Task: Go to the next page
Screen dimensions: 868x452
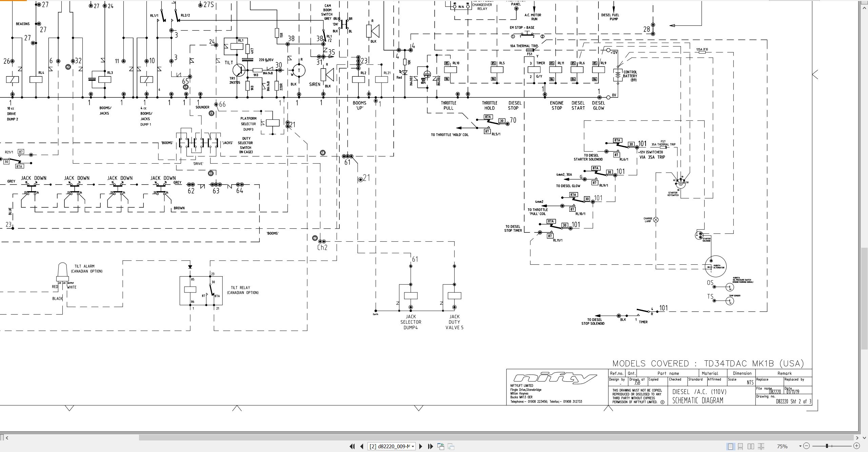Action: pos(421,447)
